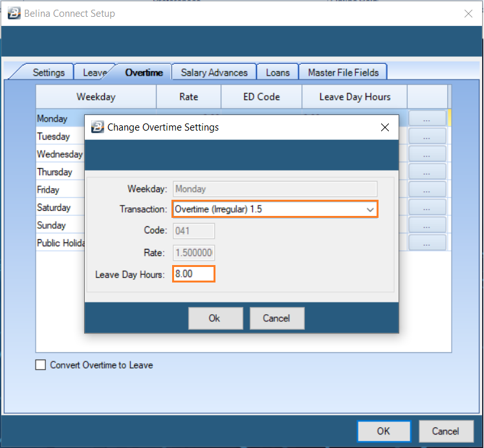
Task: Confirm changes with the dialog Ok button
Action: (215, 318)
